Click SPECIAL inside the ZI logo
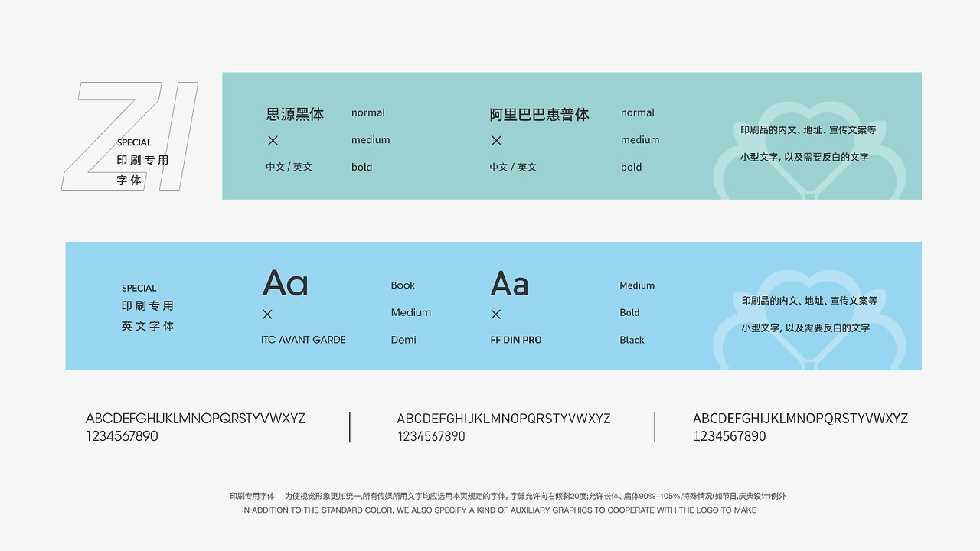Screen dimensions: 980x551 (134, 142)
